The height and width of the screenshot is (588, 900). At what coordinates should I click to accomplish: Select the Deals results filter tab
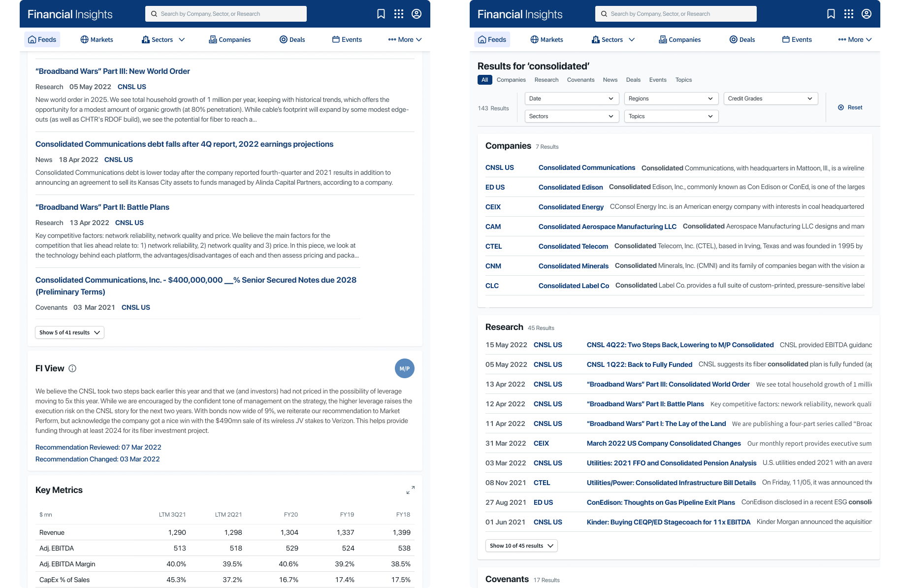[x=633, y=80]
